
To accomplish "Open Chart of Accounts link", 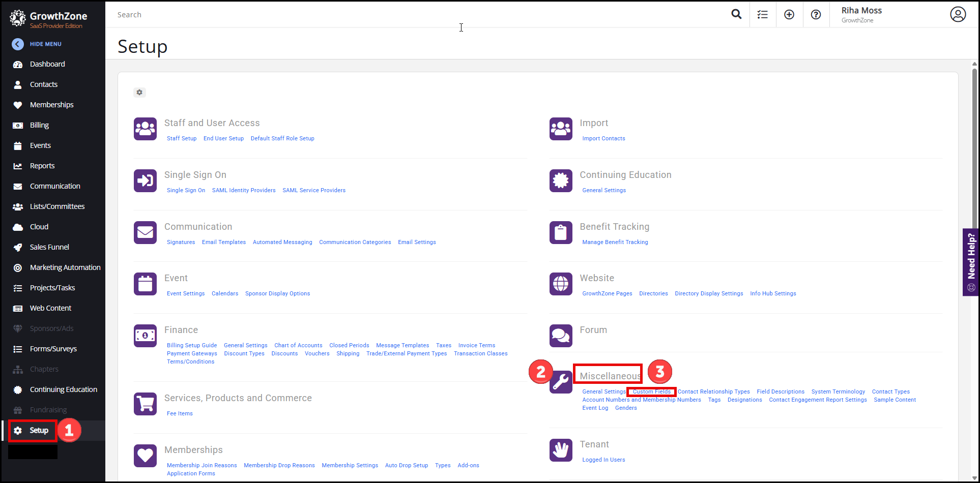I will (298, 345).
